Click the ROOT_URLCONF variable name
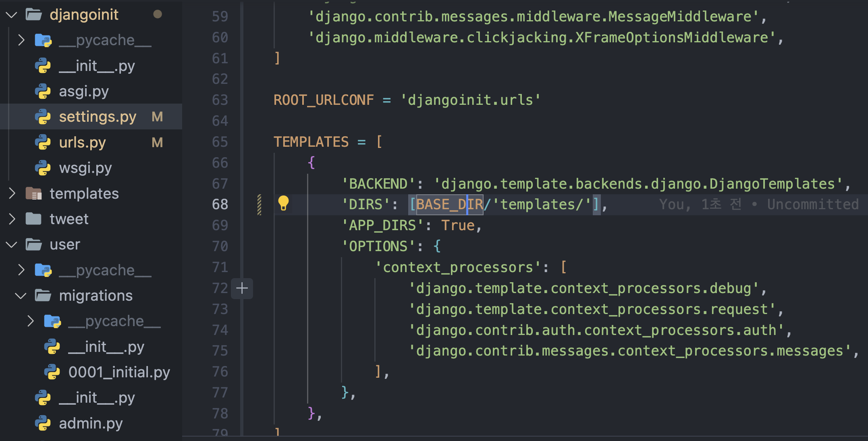Viewport: 868px width, 441px height. (324, 100)
